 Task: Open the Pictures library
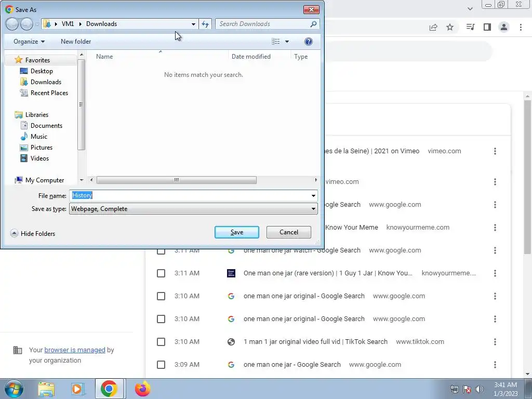click(42, 147)
